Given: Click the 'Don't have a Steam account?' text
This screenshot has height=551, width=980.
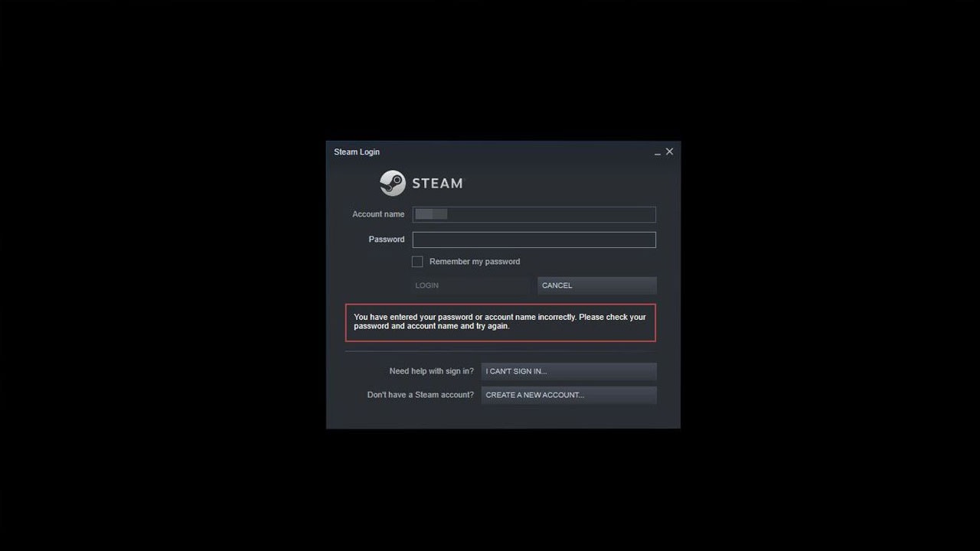Looking at the screenshot, I should [420, 395].
